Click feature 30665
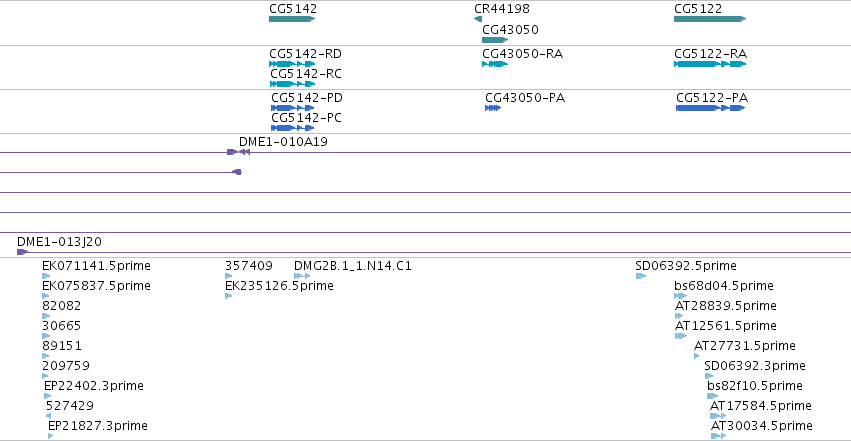The height and width of the screenshot is (441, 851). click(x=61, y=326)
